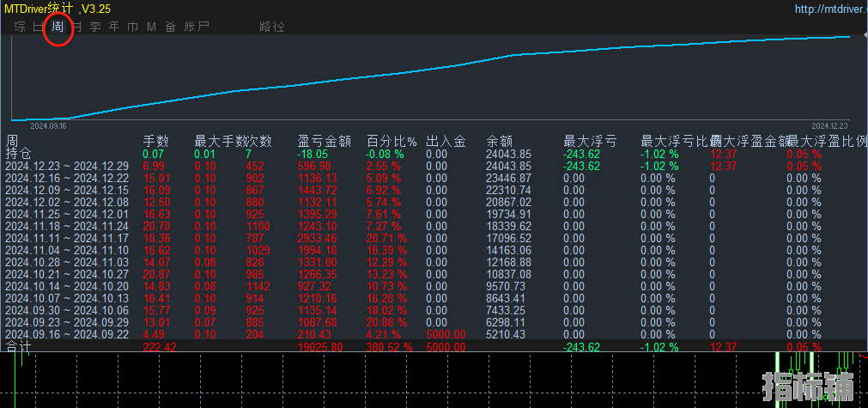The height and width of the screenshot is (408, 868).
Task: Click total profit value 19025.80
Action: pyautogui.click(x=320, y=347)
